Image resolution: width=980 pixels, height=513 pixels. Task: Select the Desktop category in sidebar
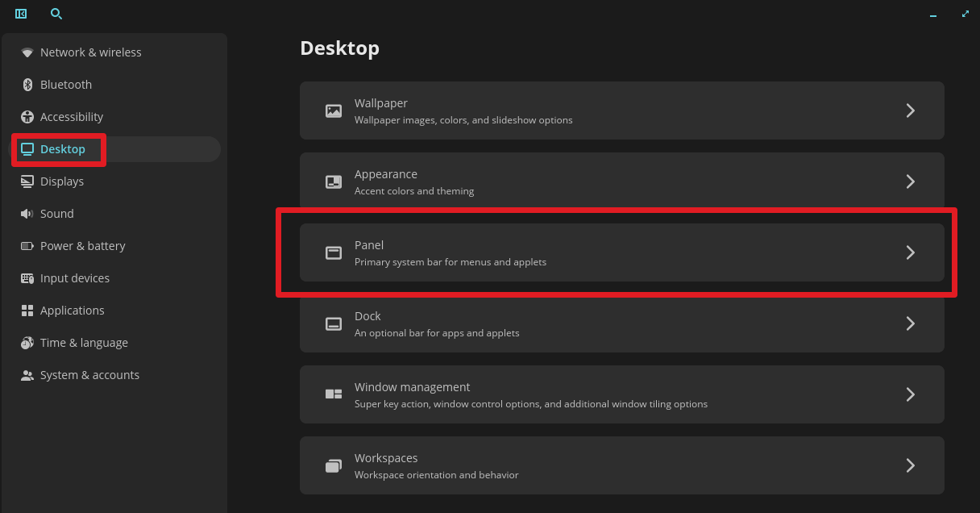(x=63, y=148)
